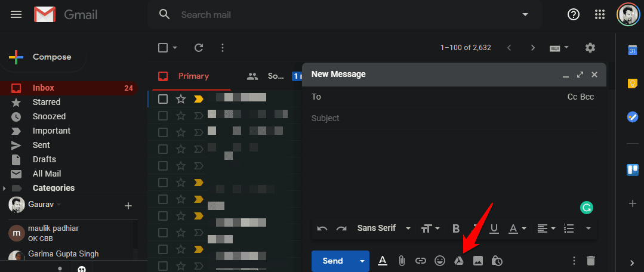Open Google Calendar side panel

click(632, 50)
